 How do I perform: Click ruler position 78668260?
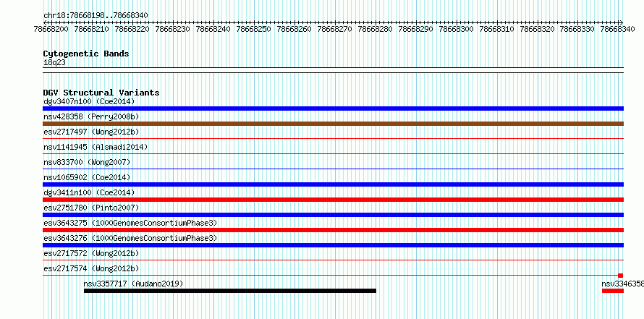295,29
